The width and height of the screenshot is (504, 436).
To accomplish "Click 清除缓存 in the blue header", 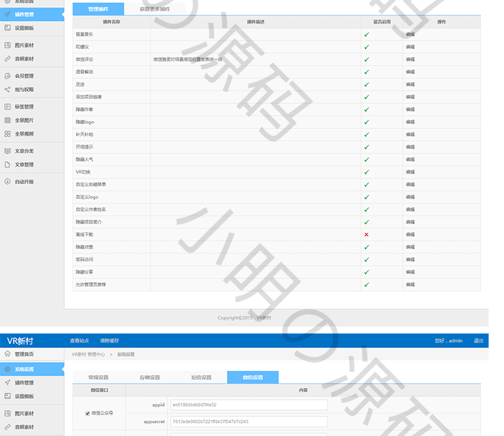I will [x=110, y=340].
